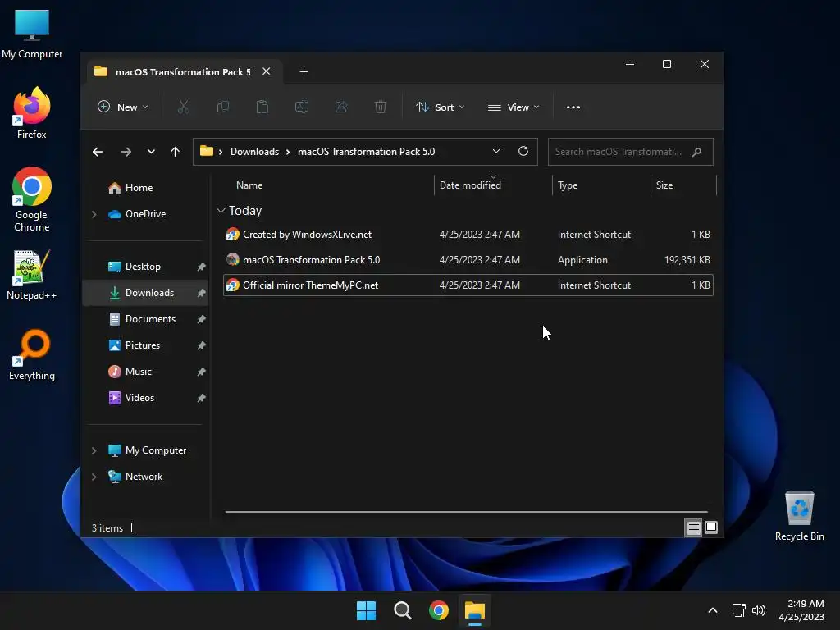
Task: Click the horizontal scrollbar in file list
Action: tap(466, 512)
